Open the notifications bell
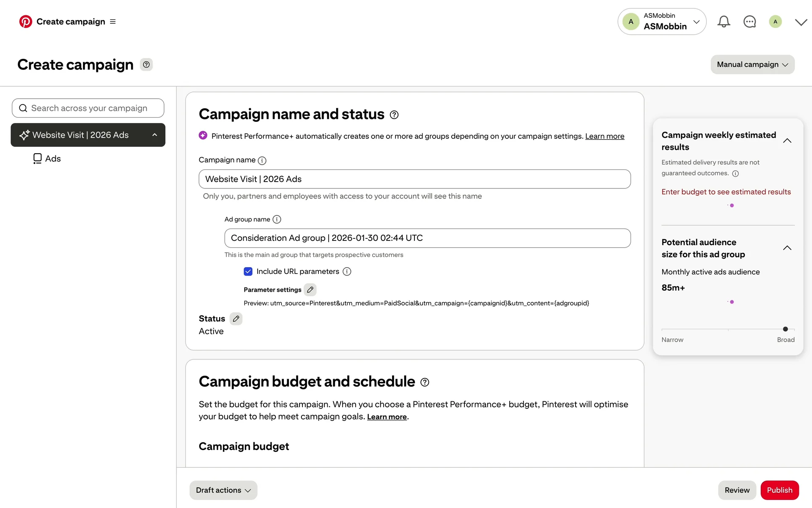Image resolution: width=812 pixels, height=508 pixels. pyautogui.click(x=724, y=22)
